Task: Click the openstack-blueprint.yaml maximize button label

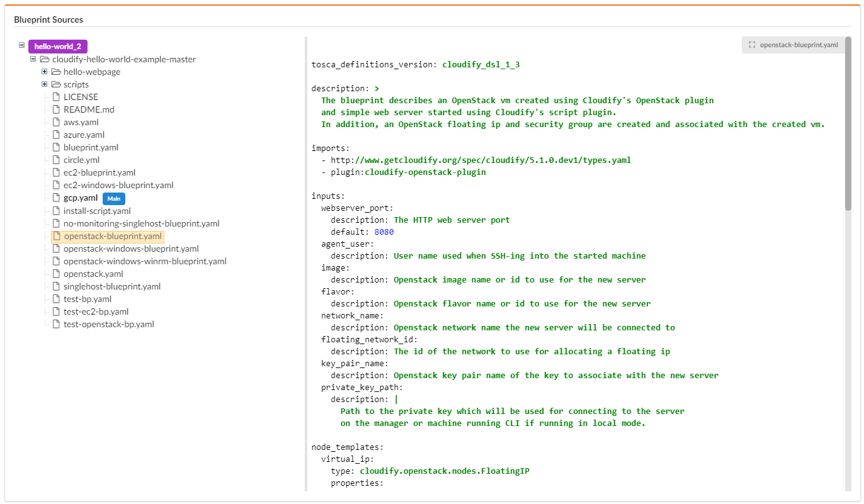Action: coord(799,45)
